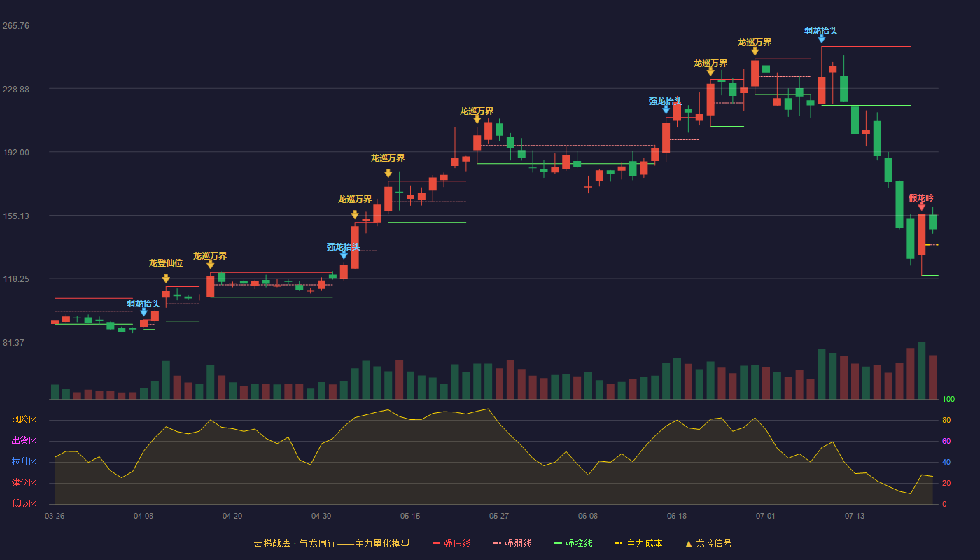Click the 04-30 date label

[x=321, y=516]
